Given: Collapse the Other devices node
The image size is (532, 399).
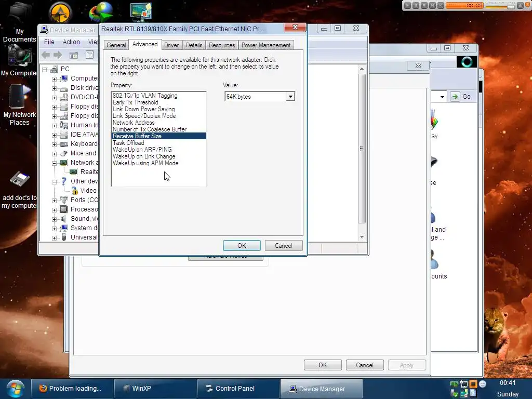Looking at the screenshot, I should click(x=54, y=182).
